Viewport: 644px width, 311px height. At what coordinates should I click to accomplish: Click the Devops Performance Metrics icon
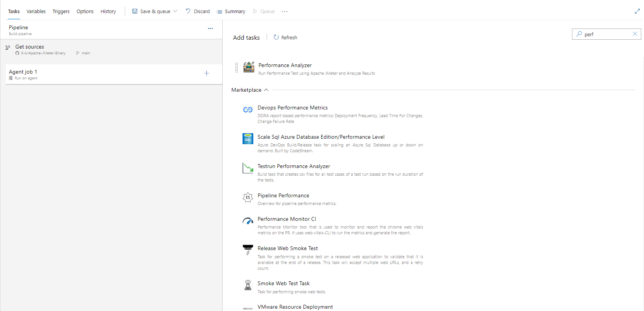248,110
